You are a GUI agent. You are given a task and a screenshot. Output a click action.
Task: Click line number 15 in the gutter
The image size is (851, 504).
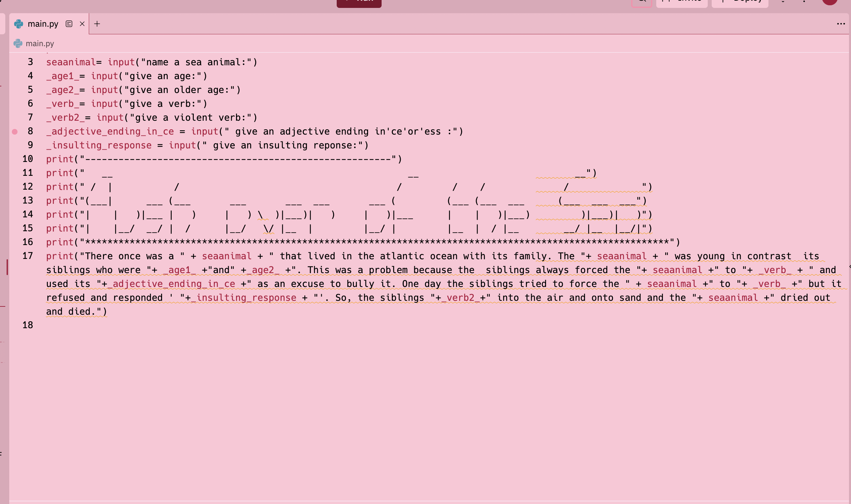[x=27, y=228]
